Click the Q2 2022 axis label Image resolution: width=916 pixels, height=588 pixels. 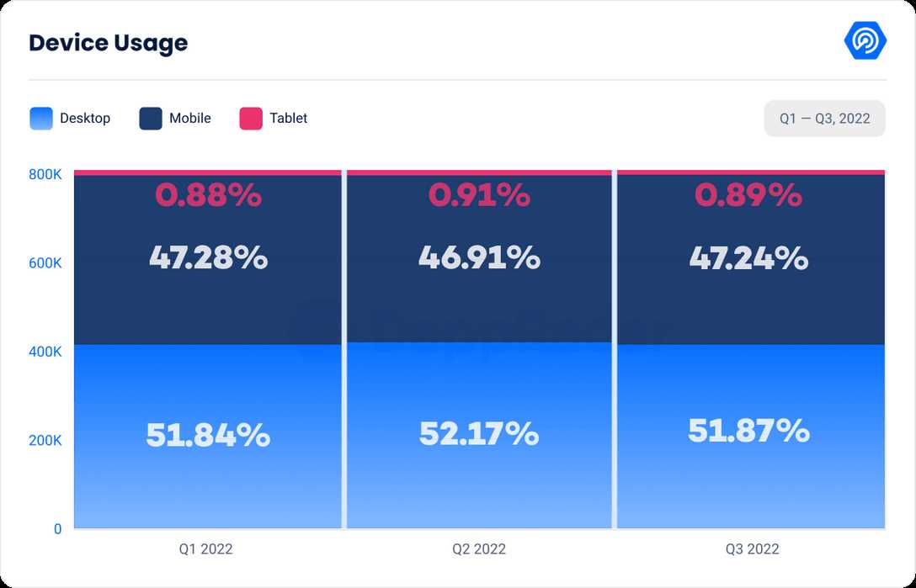pos(479,549)
